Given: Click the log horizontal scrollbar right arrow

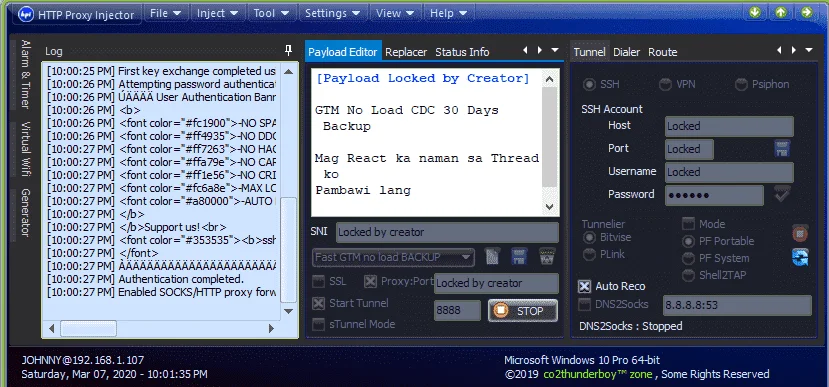Looking at the screenshot, I should [x=271, y=328].
